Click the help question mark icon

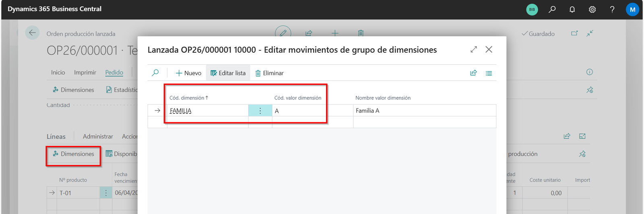click(x=612, y=9)
